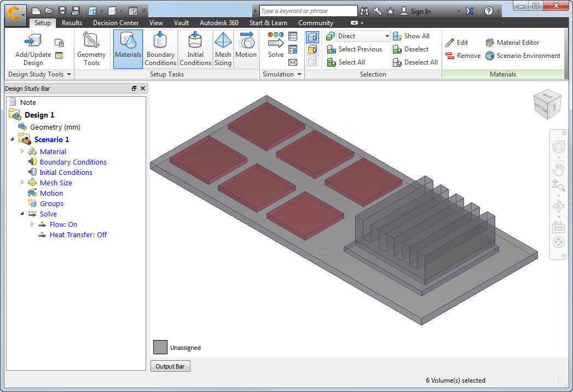
Task: Toggle volume selection mode button
Action: coord(312,37)
